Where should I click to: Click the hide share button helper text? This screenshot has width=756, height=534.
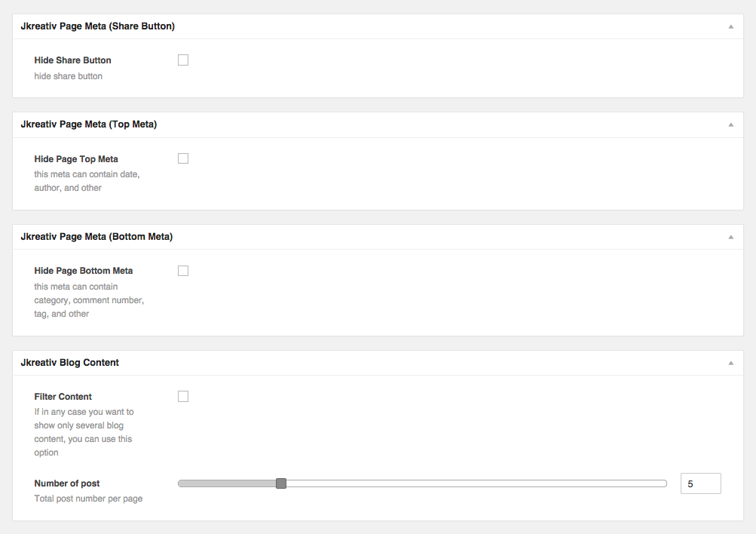click(68, 75)
